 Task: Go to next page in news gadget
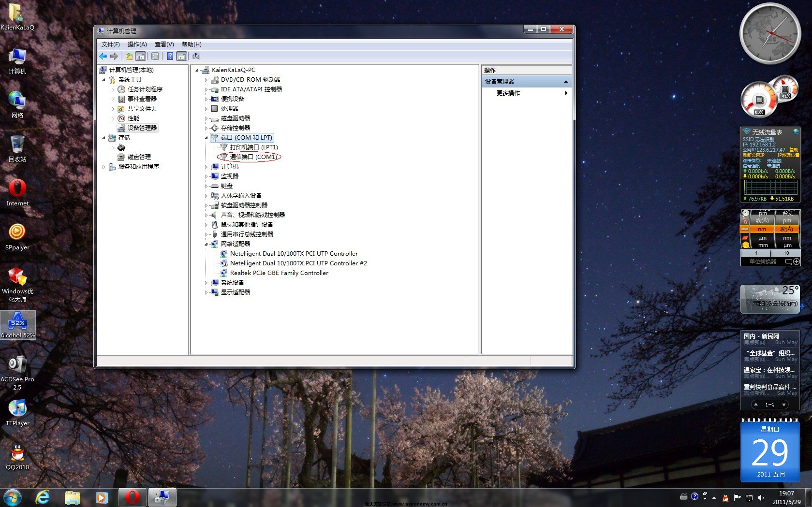[783, 405]
